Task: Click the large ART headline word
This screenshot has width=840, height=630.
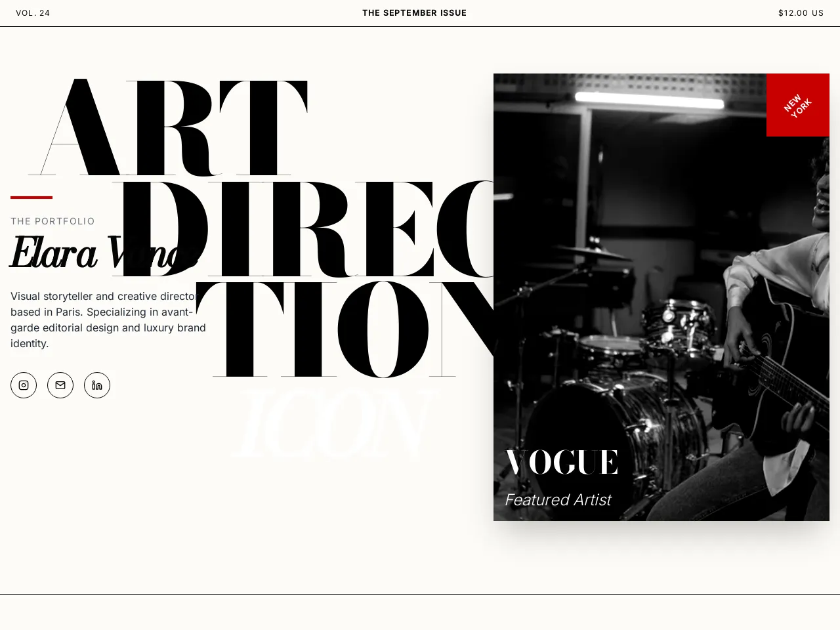Action: 168,127
